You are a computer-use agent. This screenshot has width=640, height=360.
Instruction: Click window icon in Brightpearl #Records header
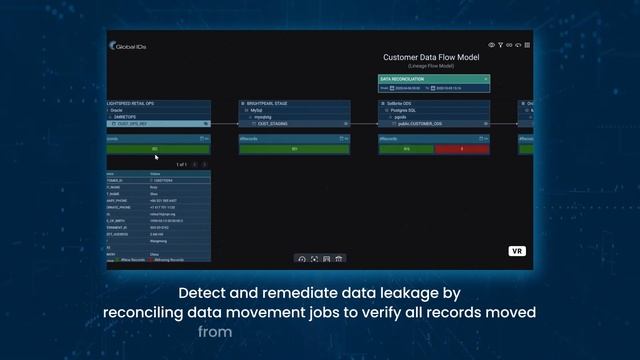click(x=341, y=139)
